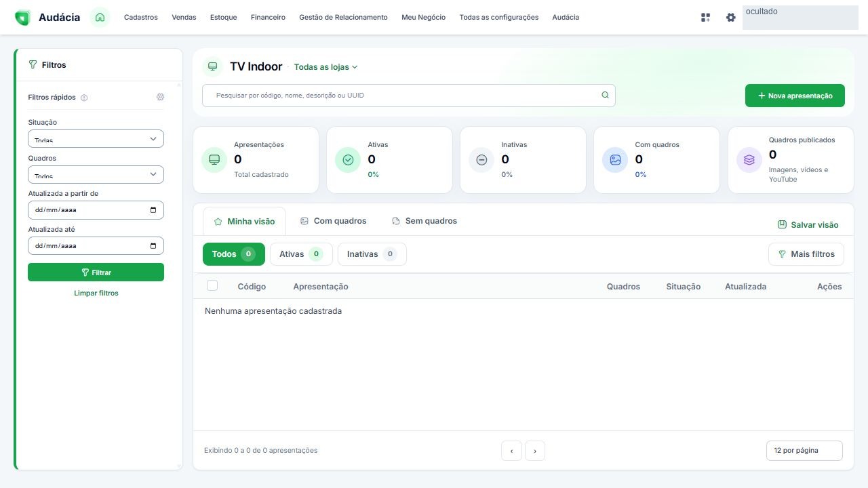
Task: Click the Com quadros card image icon
Action: 615,160
